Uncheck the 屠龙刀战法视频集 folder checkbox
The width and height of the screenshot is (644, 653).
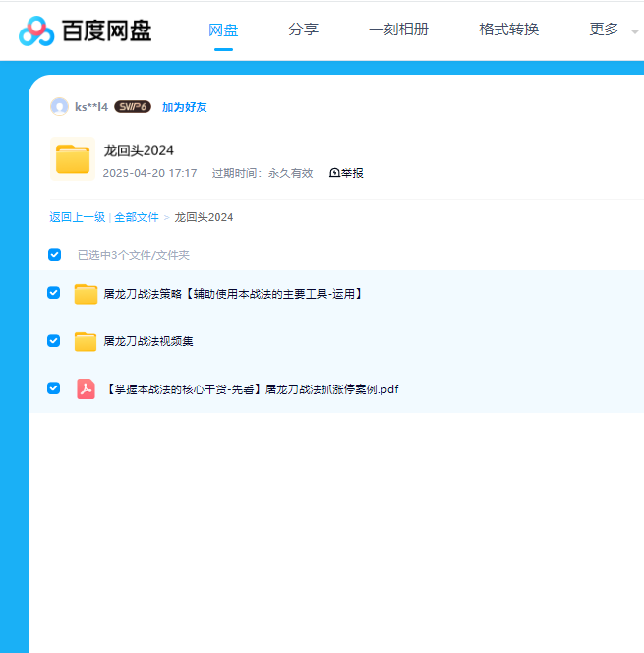click(x=54, y=340)
